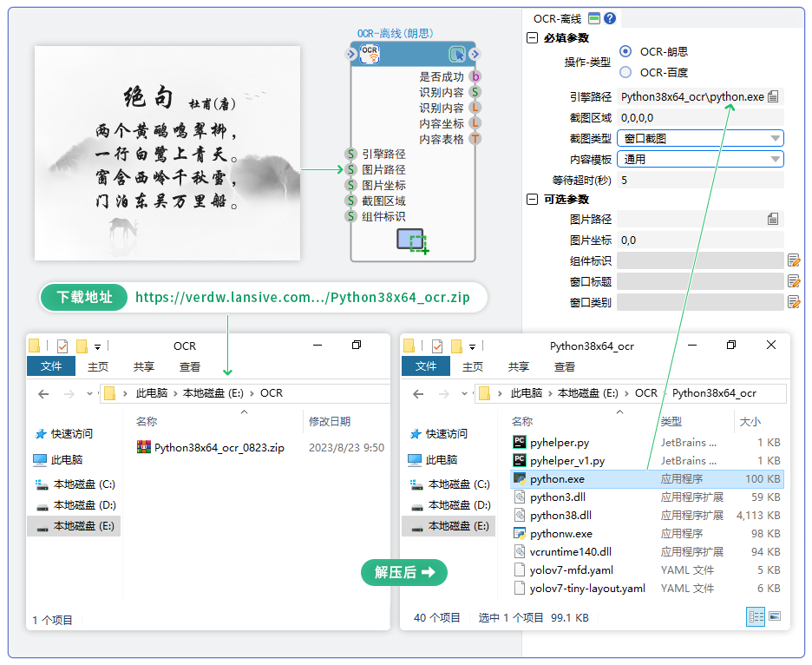Open the file browser icon for 图片路径

[x=773, y=219]
